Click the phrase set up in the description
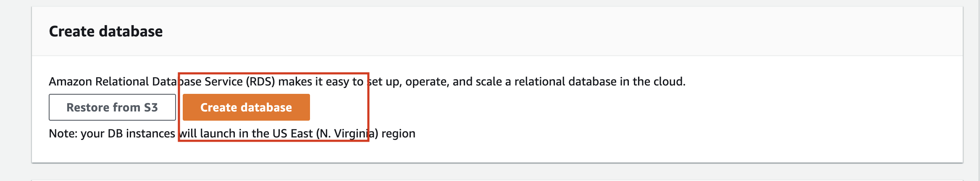The image size is (980, 181). 384,81
